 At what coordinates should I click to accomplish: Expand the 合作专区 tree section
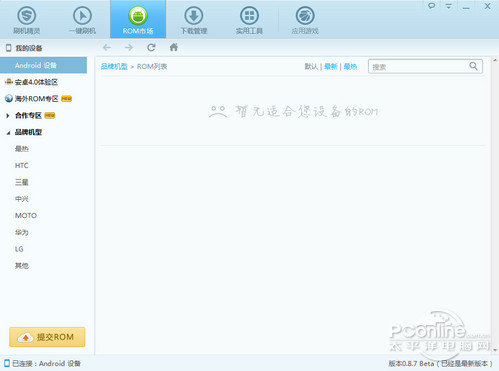8,116
